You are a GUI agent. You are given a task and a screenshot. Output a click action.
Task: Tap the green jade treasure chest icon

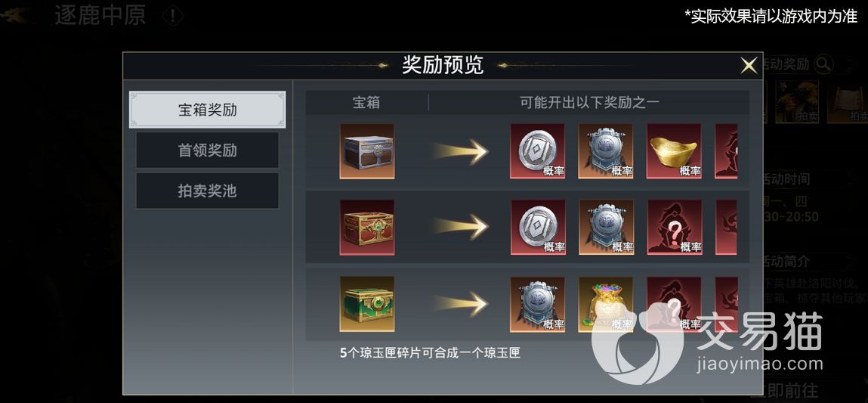coord(367,304)
